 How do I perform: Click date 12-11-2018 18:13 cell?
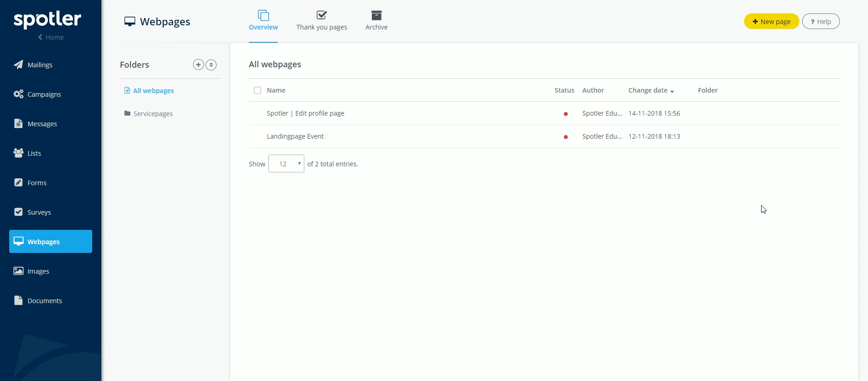click(x=654, y=136)
